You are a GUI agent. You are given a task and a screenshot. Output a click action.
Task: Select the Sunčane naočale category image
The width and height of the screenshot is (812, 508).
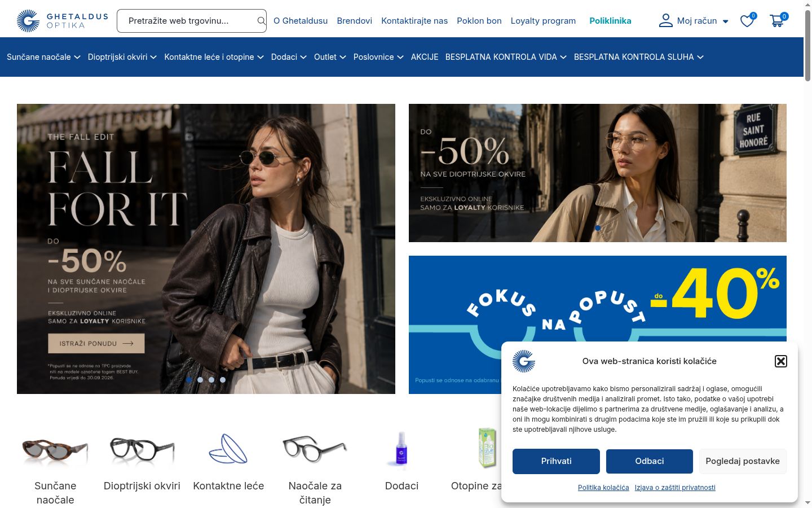point(55,449)
